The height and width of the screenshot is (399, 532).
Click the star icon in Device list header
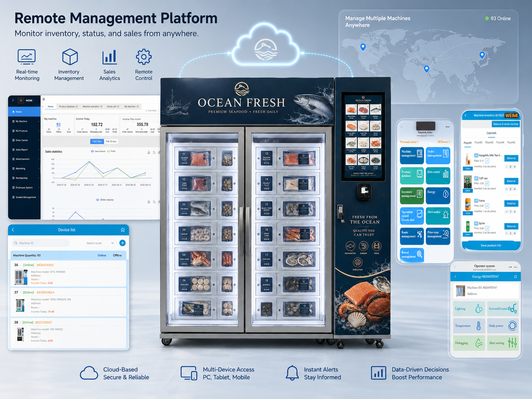[x=123, y=230]
